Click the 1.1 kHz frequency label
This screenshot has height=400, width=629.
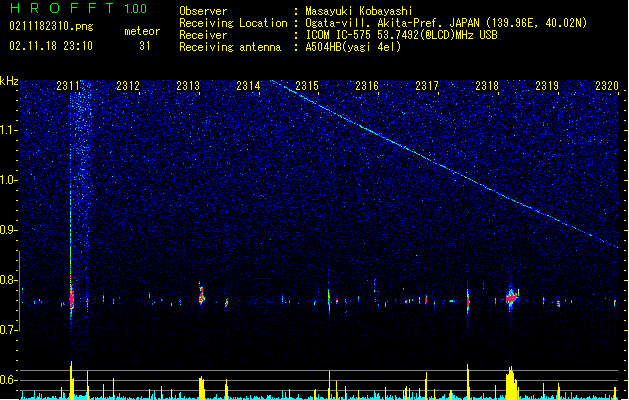tap(9, 130)
